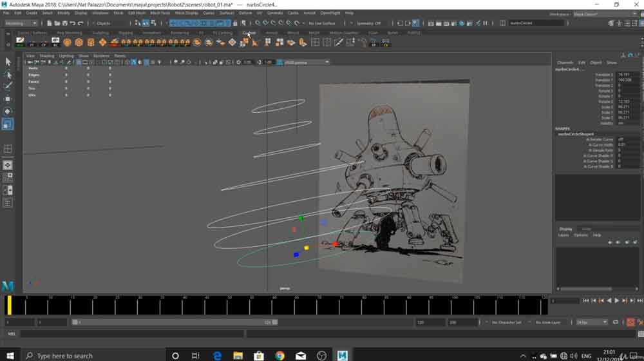Viewport: 644px width, 361px height.
Task: Open the sRGB gamma viewport dropdown
Action: point(307,62)
